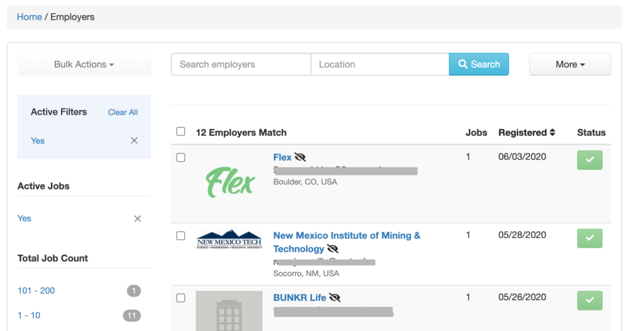Remove Yes under Active Jobs section

coord(138,219)
